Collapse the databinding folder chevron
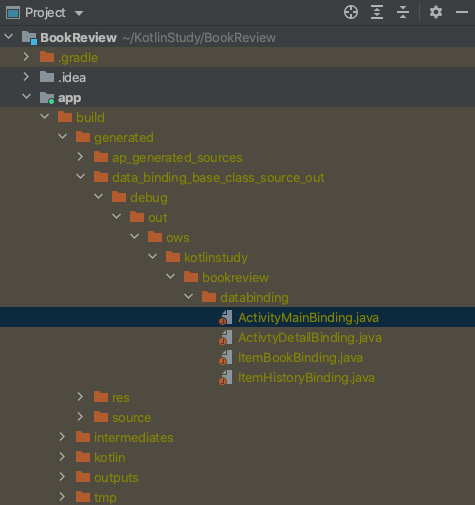 pyautogui.click(x=189, y=297)
